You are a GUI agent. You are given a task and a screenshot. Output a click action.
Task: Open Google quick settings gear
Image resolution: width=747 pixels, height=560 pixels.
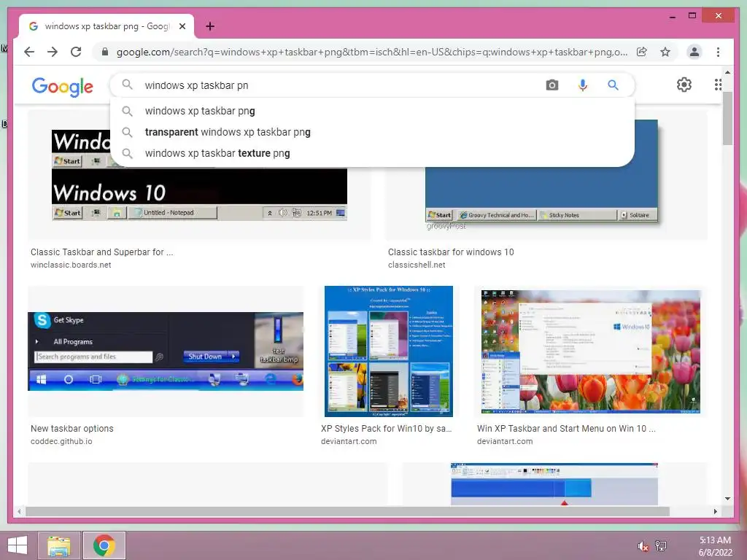pyautogui.click(x=684, y=85)
